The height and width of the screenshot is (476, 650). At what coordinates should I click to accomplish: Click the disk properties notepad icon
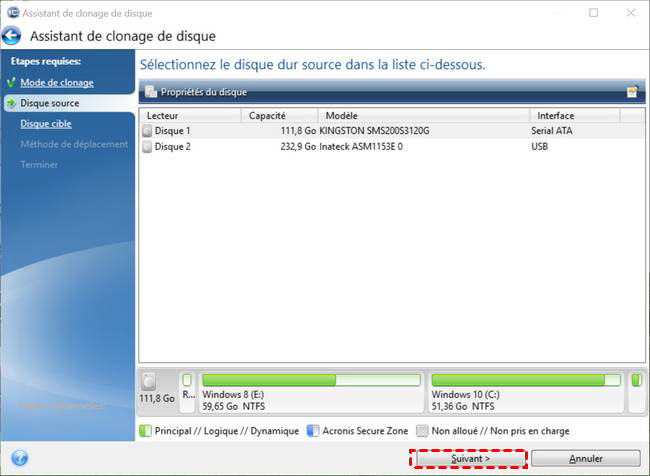(632, 92)
